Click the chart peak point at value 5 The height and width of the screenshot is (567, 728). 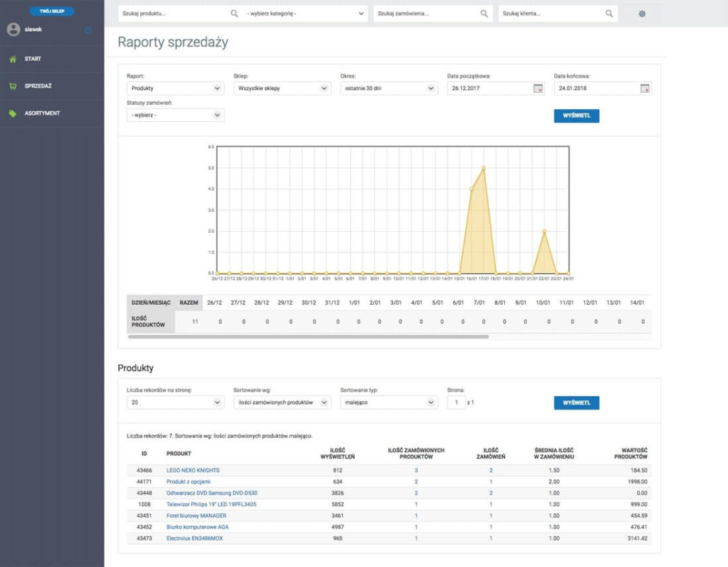(484, 168)
